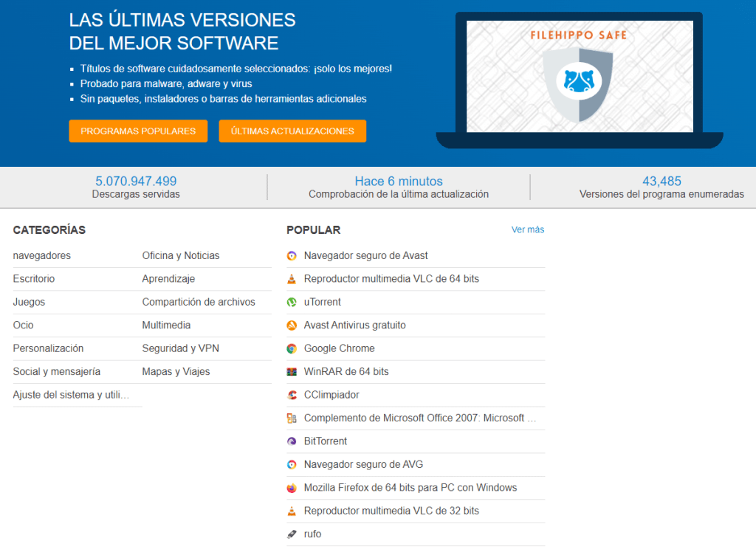Click the AVG Secure Browser icon
The height and width of the screenshot is (555, 756).
(x=292, y=464)
